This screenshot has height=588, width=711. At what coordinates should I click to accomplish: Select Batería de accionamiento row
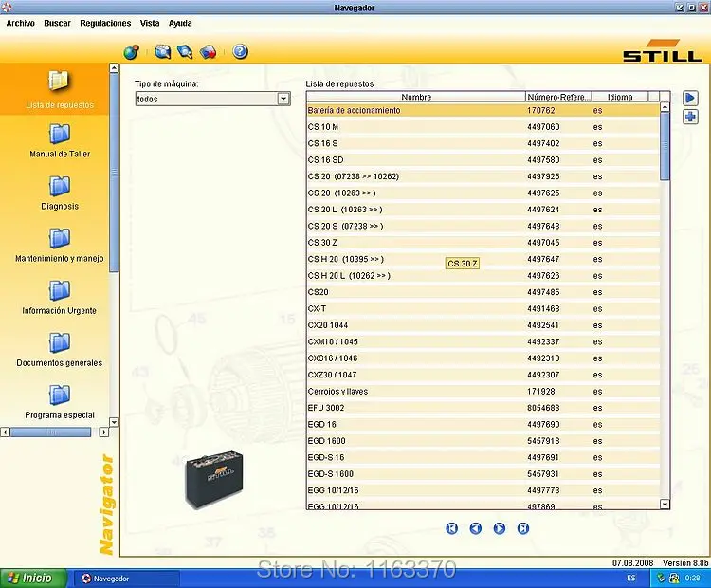(x=483, y=110)
